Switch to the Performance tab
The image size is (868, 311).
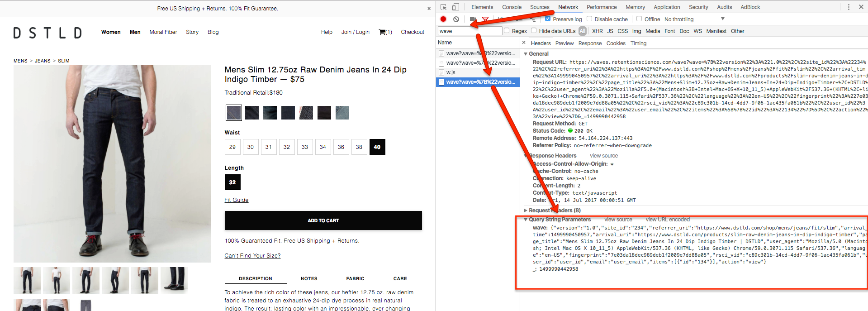[x=602, y=7]
